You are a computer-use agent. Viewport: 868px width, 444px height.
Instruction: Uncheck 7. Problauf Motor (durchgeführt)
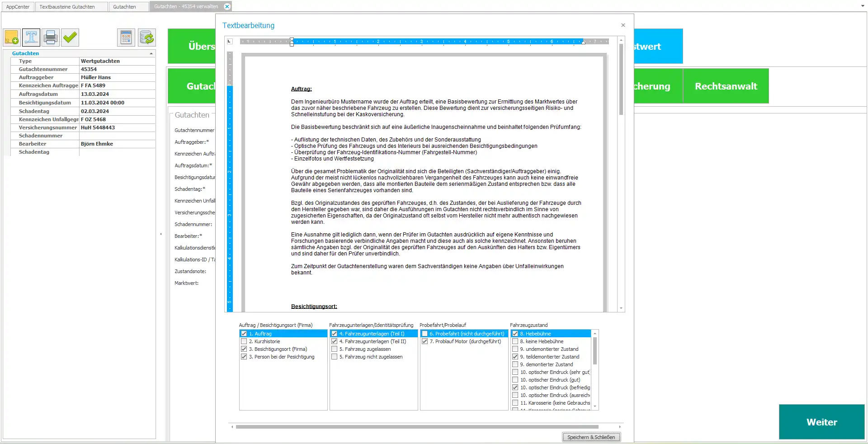tap(425, 341)
